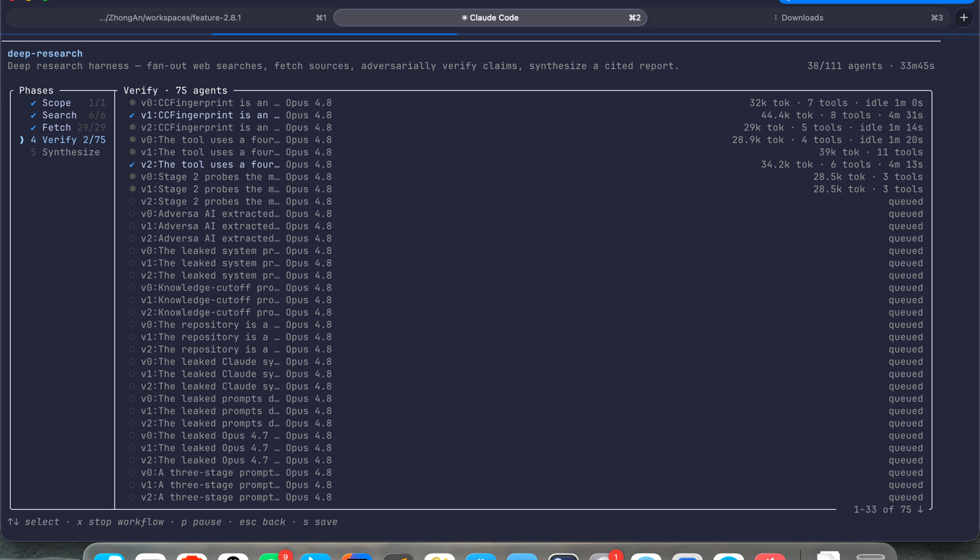Viewport: 980px width, 560px height.
Task: Click the checkmark on v2:The tool uses a four row
Action: pyautogui.click(x=132, y=165)
